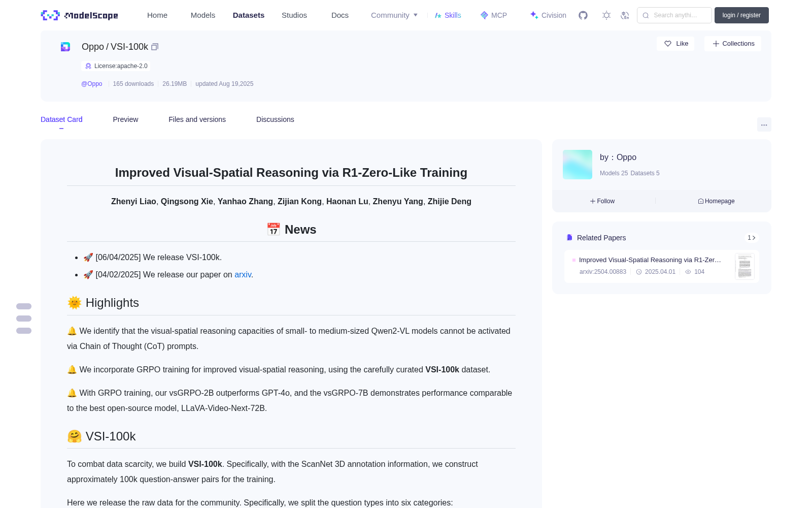The image size is (812, 508).
Task: Click 'updated Aug 19,2025' text
Action: coord(224,84)
